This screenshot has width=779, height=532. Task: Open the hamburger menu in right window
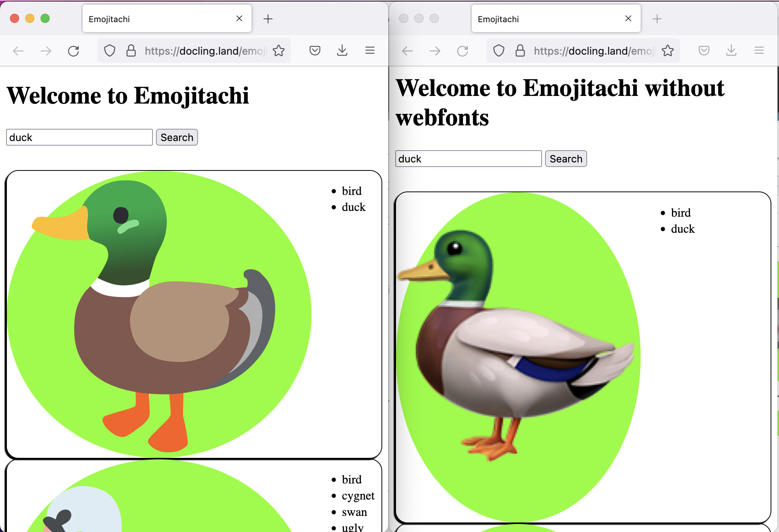tap(759, 50)
